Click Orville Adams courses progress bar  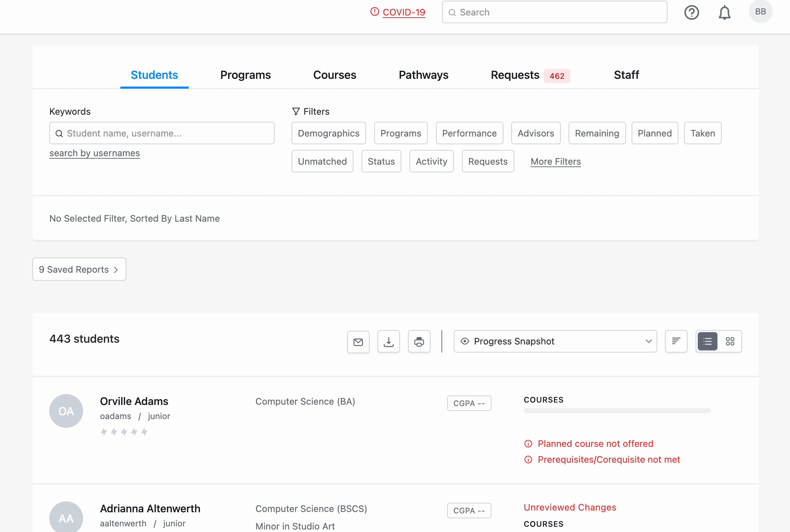coord(617,411)
